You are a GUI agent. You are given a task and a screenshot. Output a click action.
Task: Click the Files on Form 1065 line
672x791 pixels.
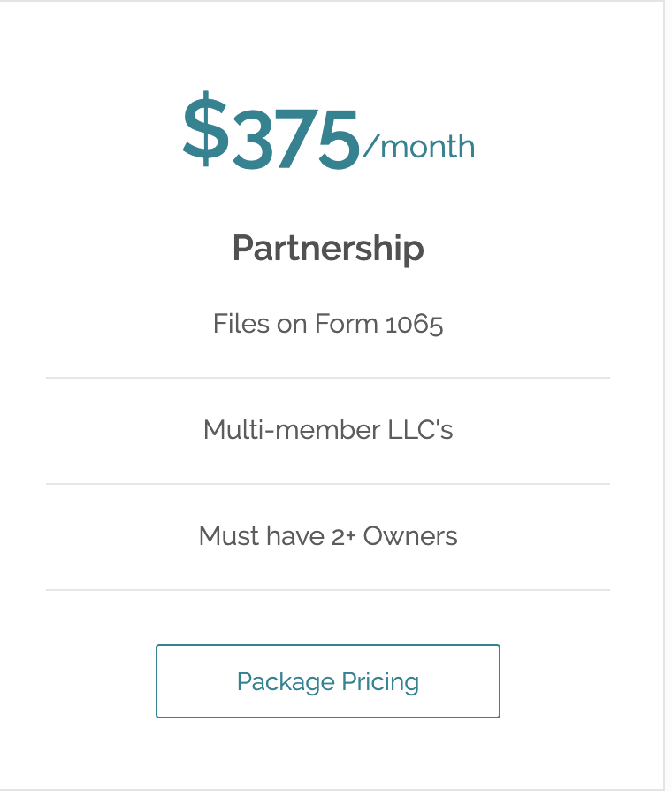tap(328, 323)
